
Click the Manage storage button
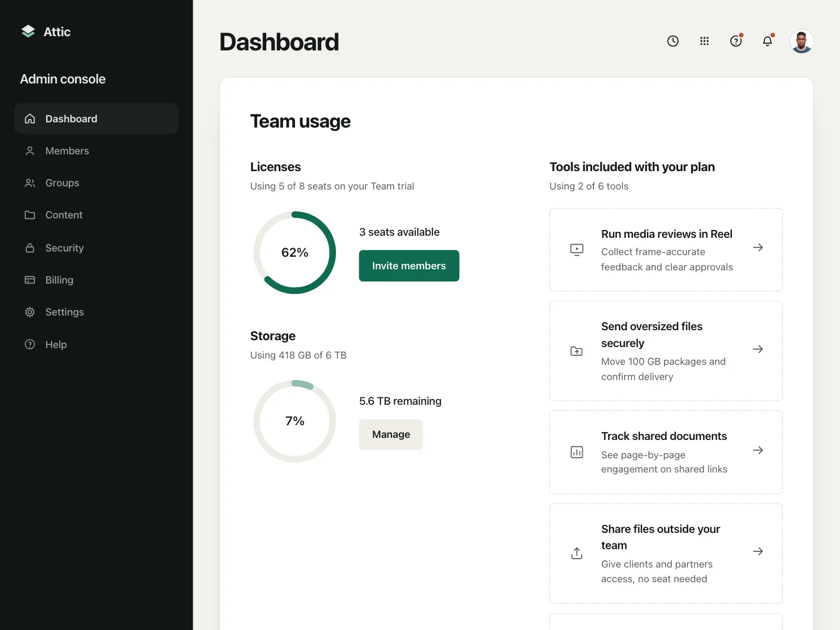pyautogui.click(x=391, y=434)
